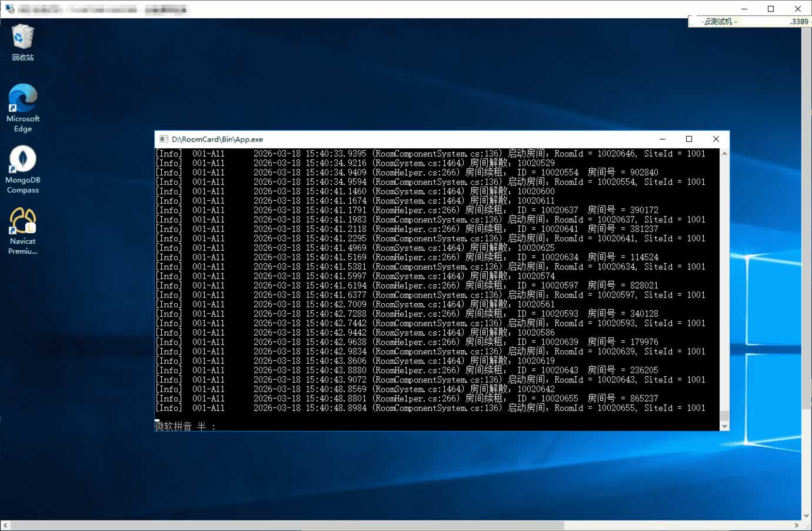
Task: Minimize the App.exe console window
Action: coord(662,140)
